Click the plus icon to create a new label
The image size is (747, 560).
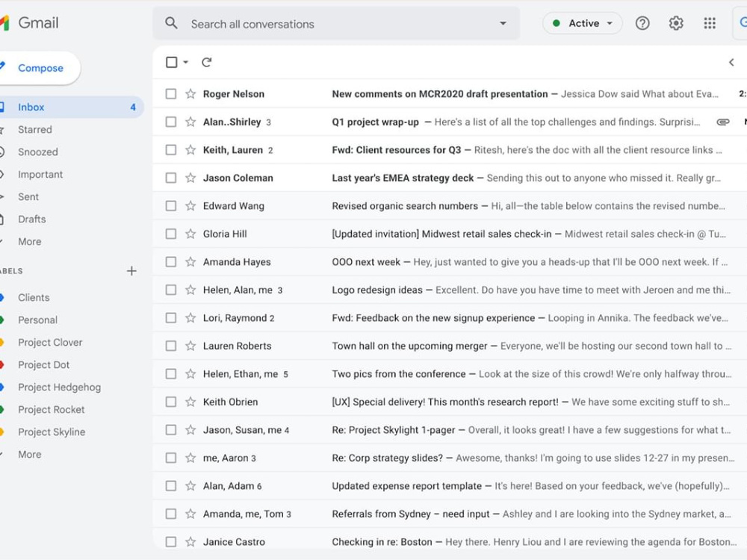click(131, 271)
